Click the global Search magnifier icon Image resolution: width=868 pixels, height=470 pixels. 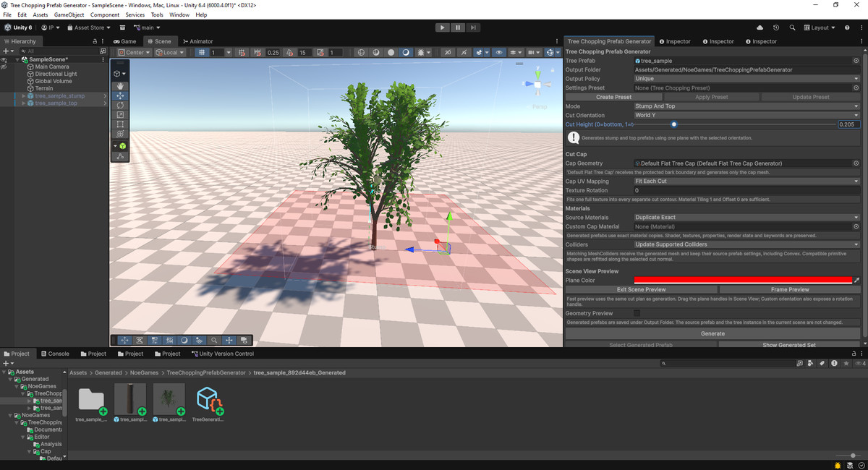pos(793,27)
